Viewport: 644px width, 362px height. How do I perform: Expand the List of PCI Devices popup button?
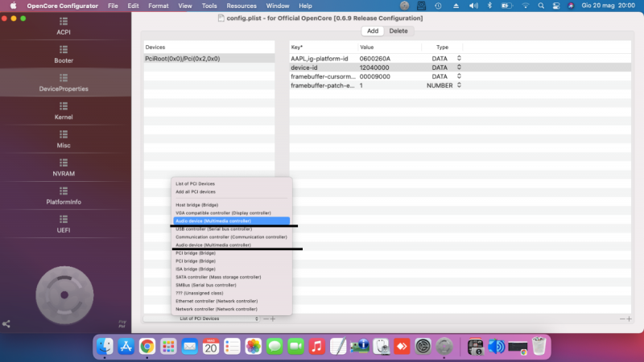pyautogui.click(x=217, y=319)
